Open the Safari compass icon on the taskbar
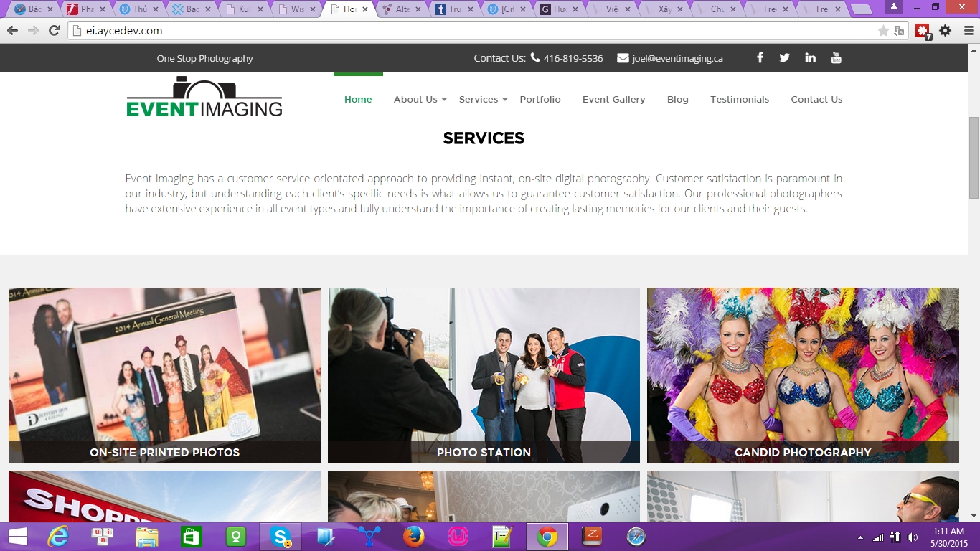 (636, 537)
